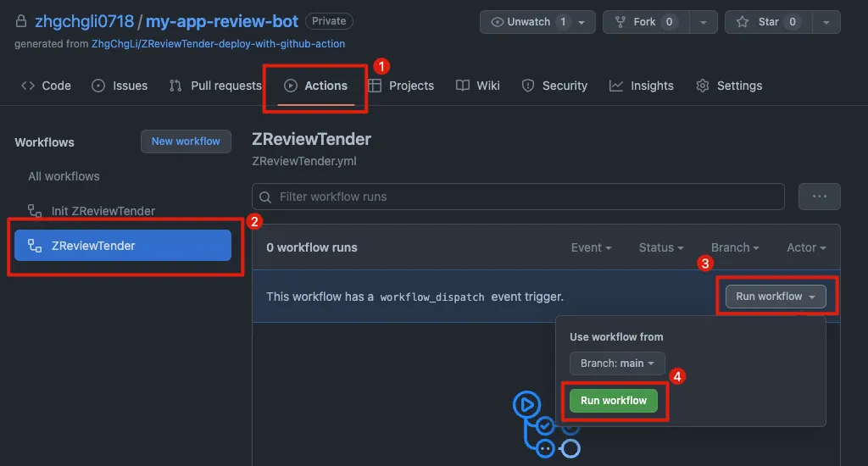
Task: Switch to the Code tab
Action: pyautogui.click(x=46, y=86)
